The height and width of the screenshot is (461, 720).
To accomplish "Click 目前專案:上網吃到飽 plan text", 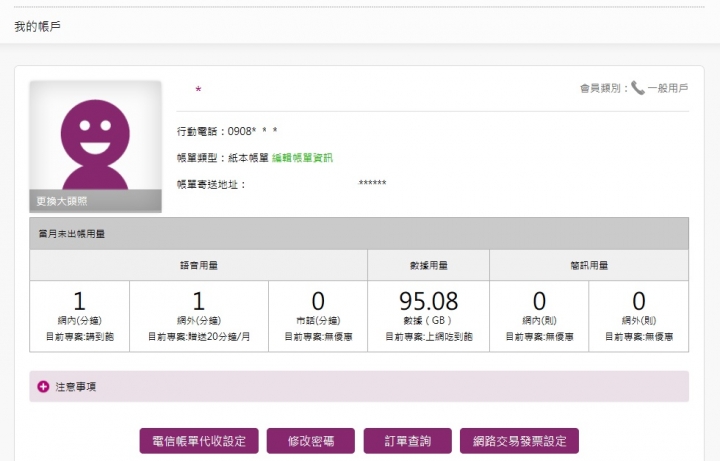I will coord(428,337).
